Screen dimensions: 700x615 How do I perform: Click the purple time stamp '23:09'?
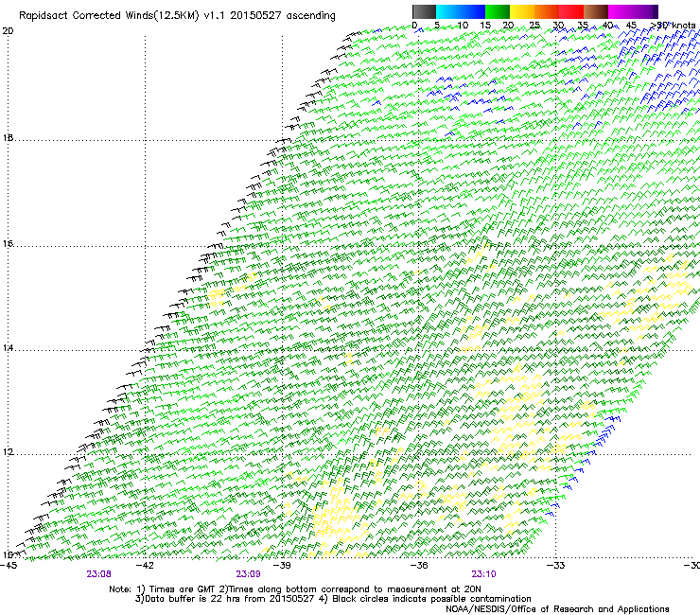248,574
